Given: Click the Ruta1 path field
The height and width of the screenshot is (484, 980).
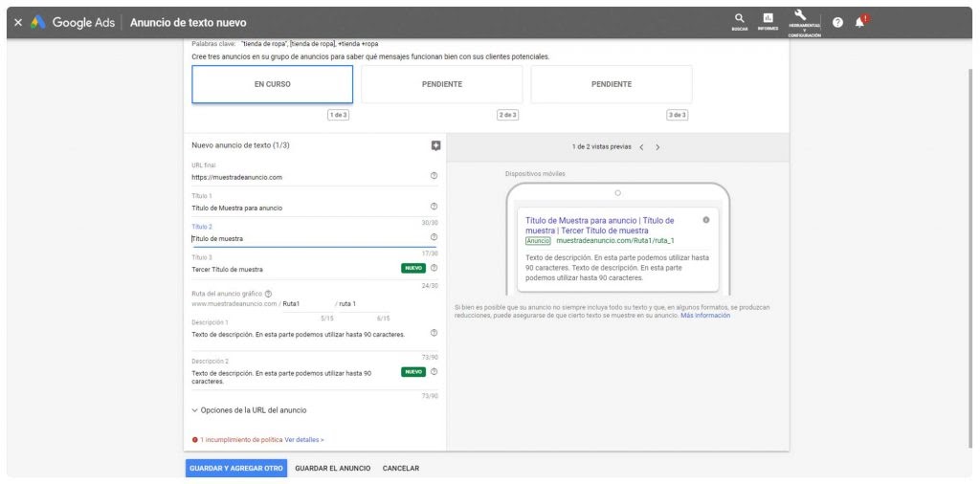Looking at the screenshot, I should pyautogui.click(x=307, y=304).
